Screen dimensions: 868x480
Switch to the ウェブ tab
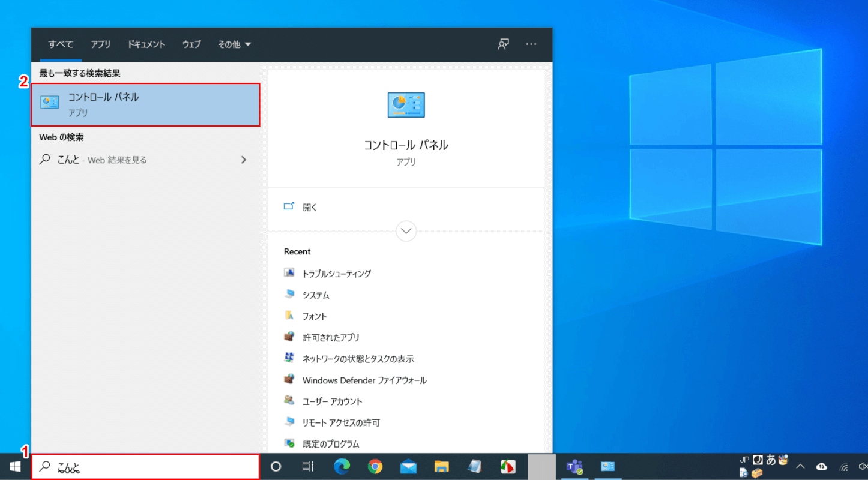(191, 44)
